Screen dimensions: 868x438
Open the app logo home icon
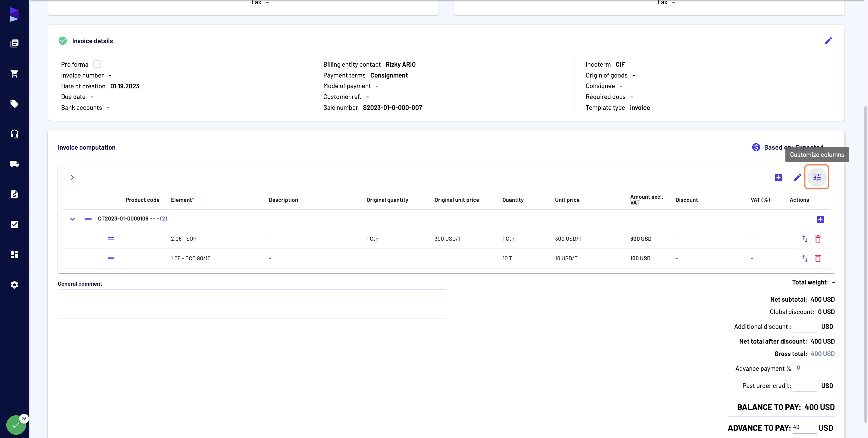14,14
